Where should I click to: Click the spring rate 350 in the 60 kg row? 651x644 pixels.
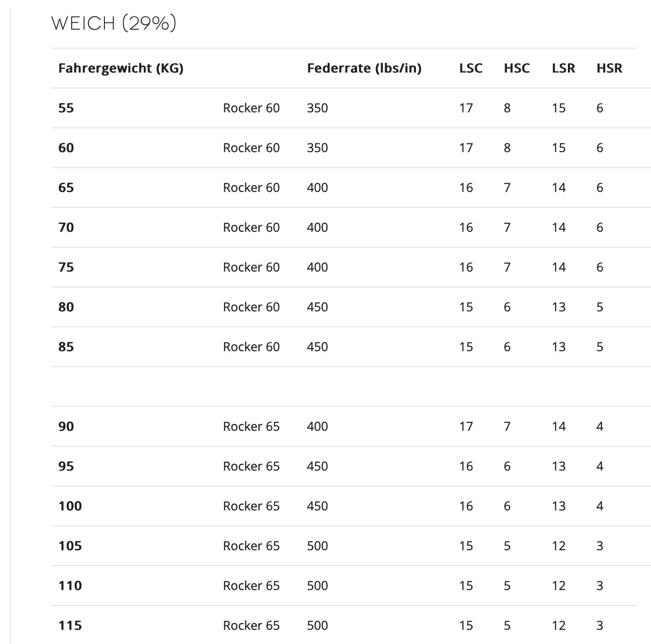317,148
